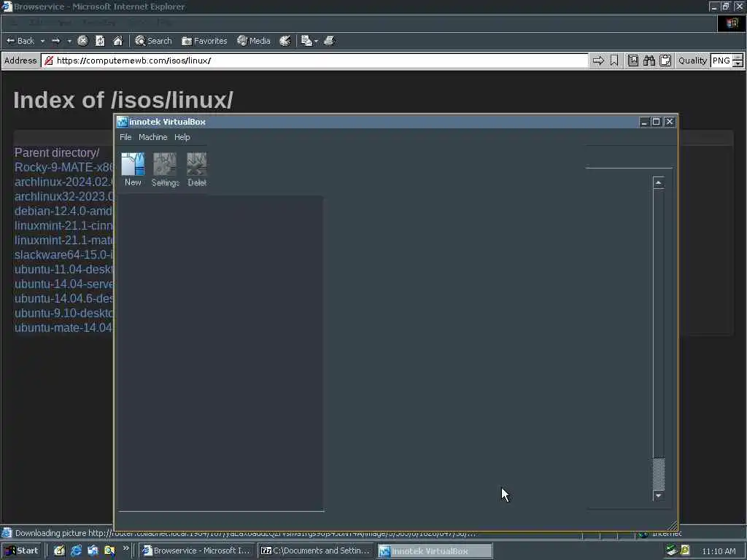Click the VirtualBox scrollbar up arrow

[659, 182]
